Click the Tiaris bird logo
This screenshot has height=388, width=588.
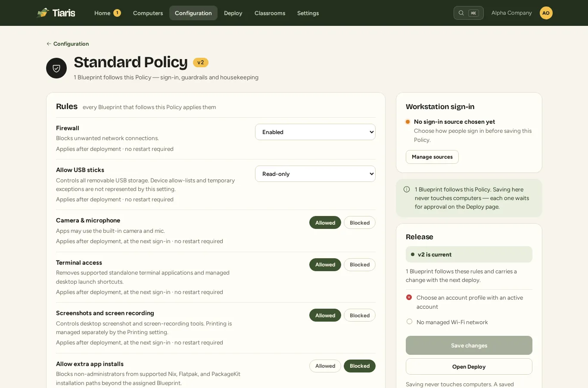[43, 13]
